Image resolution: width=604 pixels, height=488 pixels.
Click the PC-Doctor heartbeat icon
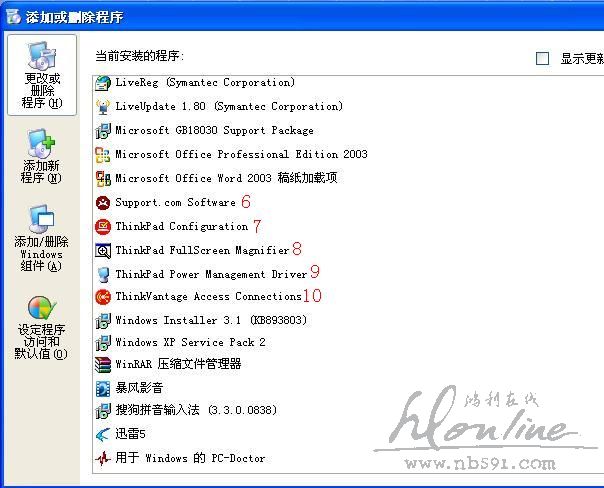click(x=103, y=459)
